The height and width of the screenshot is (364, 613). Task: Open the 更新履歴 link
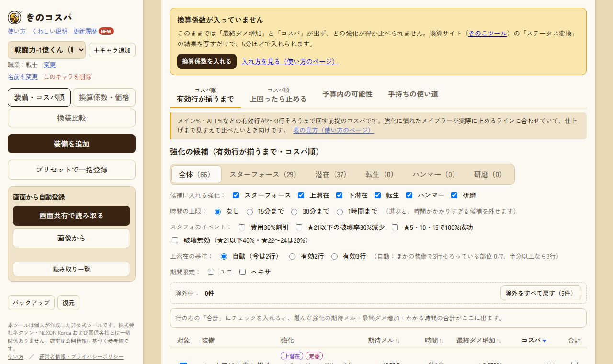pos(85,31)
